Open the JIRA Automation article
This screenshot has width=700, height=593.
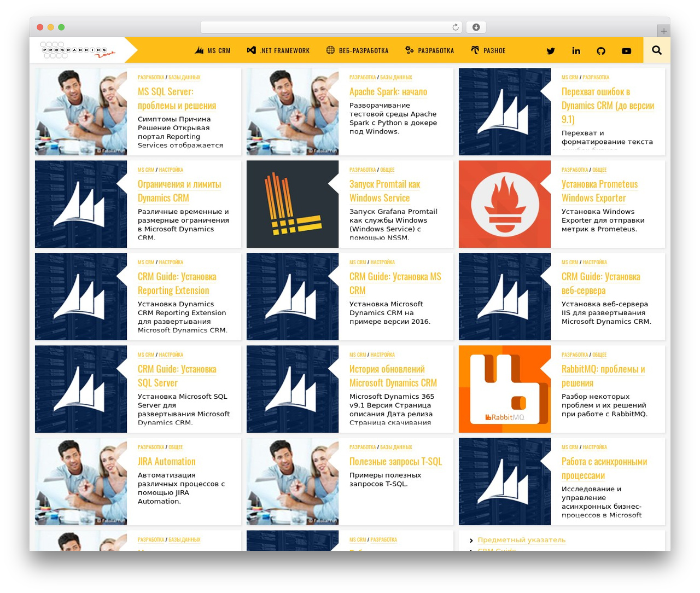click(x=166, y=462)
